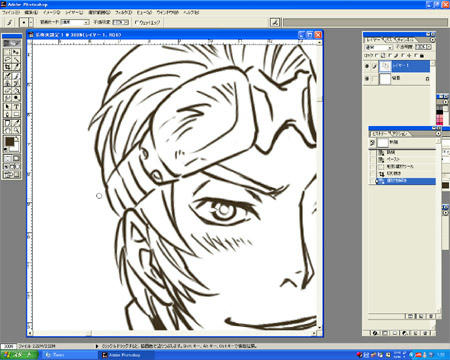This screenshot has width=450, height=360.
Task: Switch to Standard editing mode
Action: pyautogui.click(x=7, y=158)
